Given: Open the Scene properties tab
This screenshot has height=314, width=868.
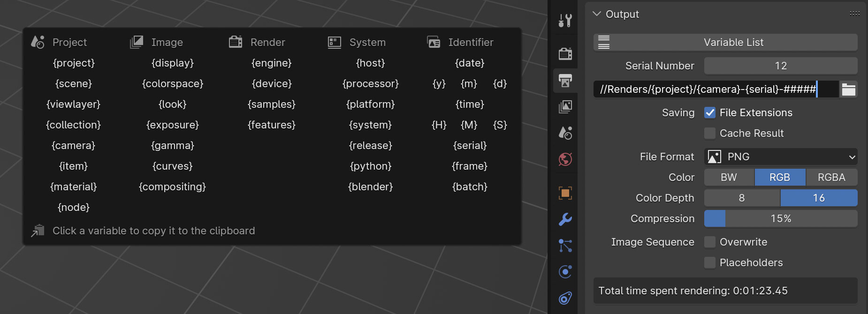Looking at the screenshot, I should click(565, 133).
